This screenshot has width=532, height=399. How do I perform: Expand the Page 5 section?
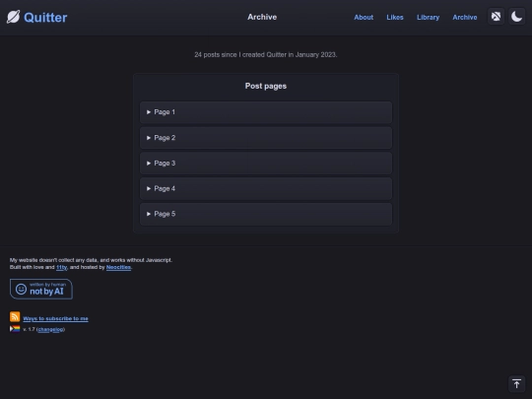click(266, 214)
